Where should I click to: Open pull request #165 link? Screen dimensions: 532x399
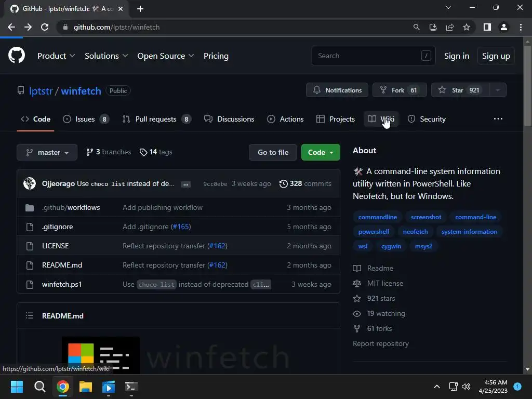[x=181, y=227]
